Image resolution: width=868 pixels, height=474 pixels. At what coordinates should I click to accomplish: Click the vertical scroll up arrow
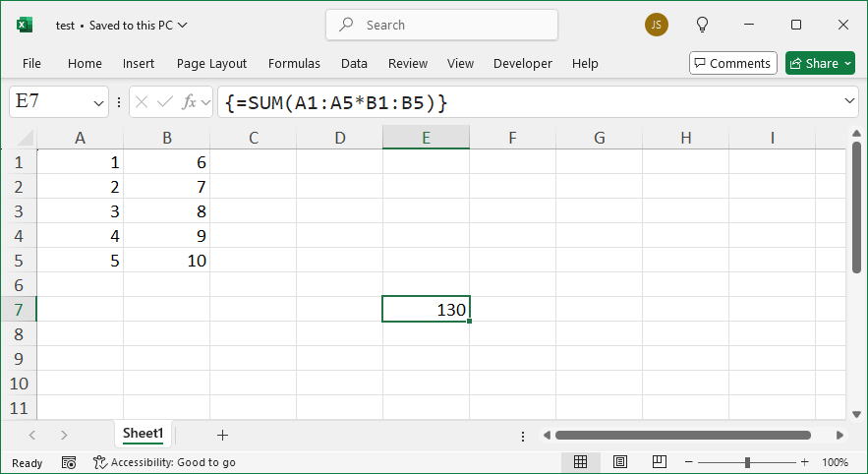(x=857, y=134)
